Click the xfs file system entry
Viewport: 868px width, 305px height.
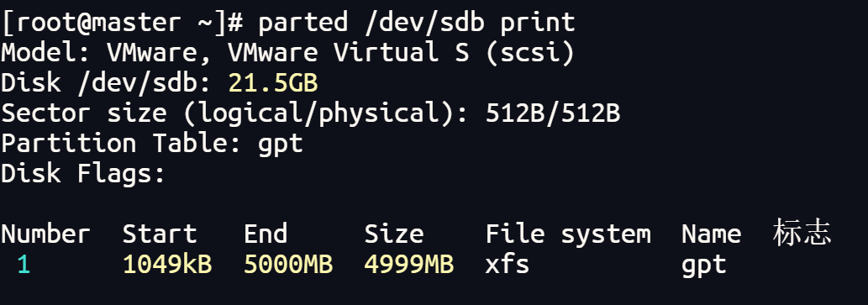(x=508, y=265)
